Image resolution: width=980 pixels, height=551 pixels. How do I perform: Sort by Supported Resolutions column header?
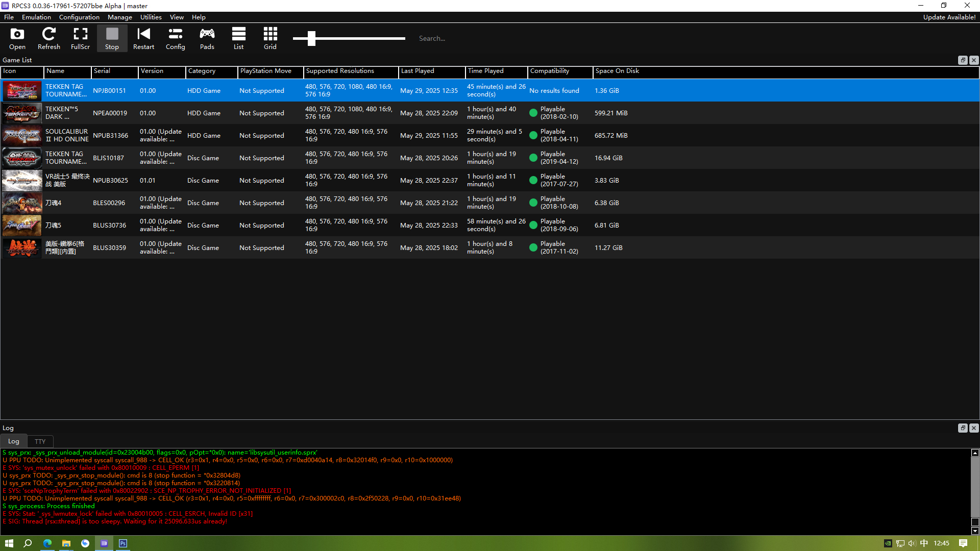pos(351,71)
